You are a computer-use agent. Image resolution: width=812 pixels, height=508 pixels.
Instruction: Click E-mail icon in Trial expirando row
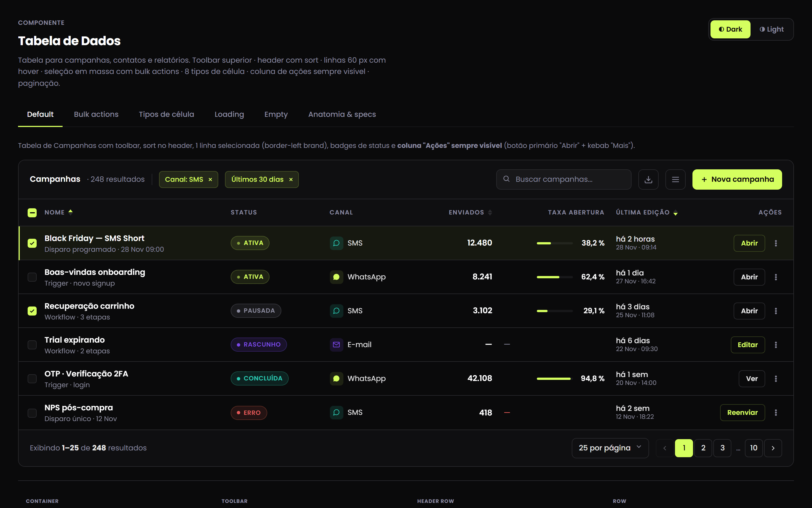click(337, 345)
